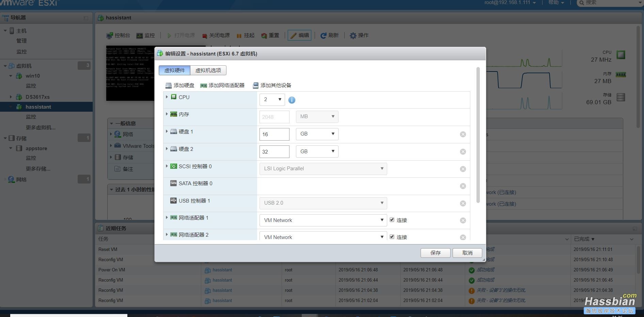Screen dimensions: 644x317
Task: Collapse the 虚拟机 navigator group
Action: (x=5, y=66)
